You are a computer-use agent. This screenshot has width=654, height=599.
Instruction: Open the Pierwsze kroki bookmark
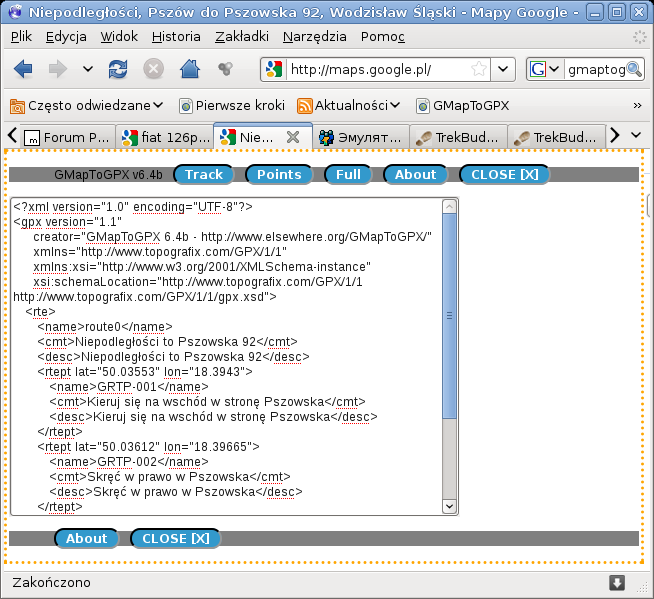(232, 106)
